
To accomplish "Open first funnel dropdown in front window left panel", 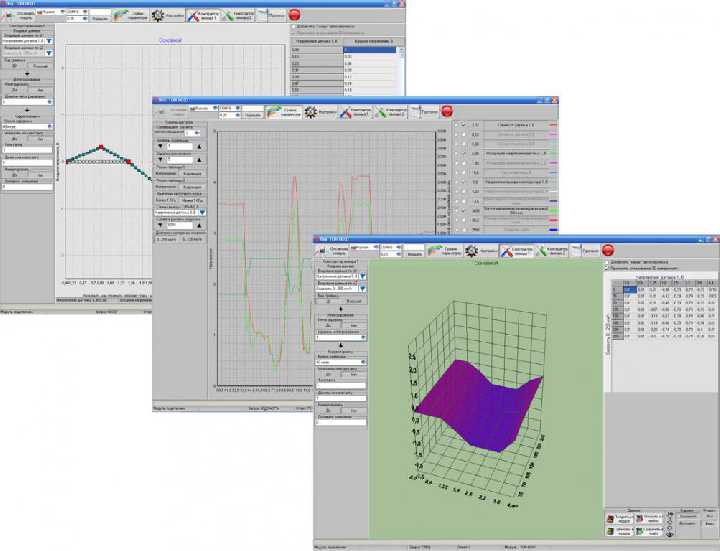I will [x=363, y=276].
